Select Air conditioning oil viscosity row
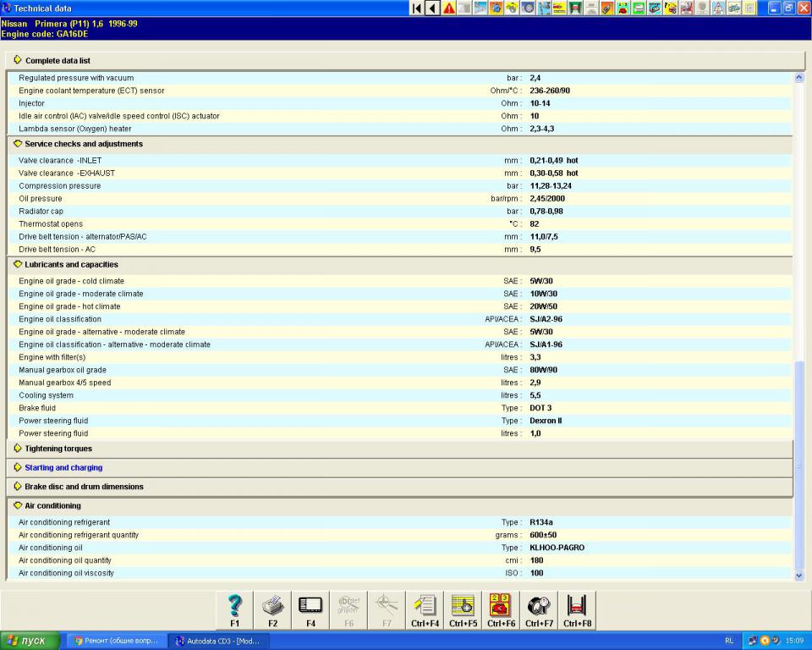 coord(400,573)
